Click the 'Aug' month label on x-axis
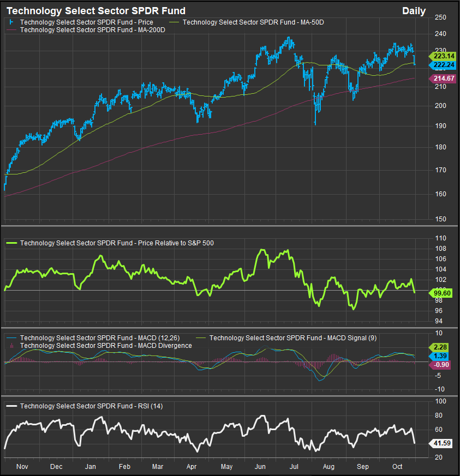The height and width of the screenshot is (476, 460). pyautogui.click(x=328, y=466)
